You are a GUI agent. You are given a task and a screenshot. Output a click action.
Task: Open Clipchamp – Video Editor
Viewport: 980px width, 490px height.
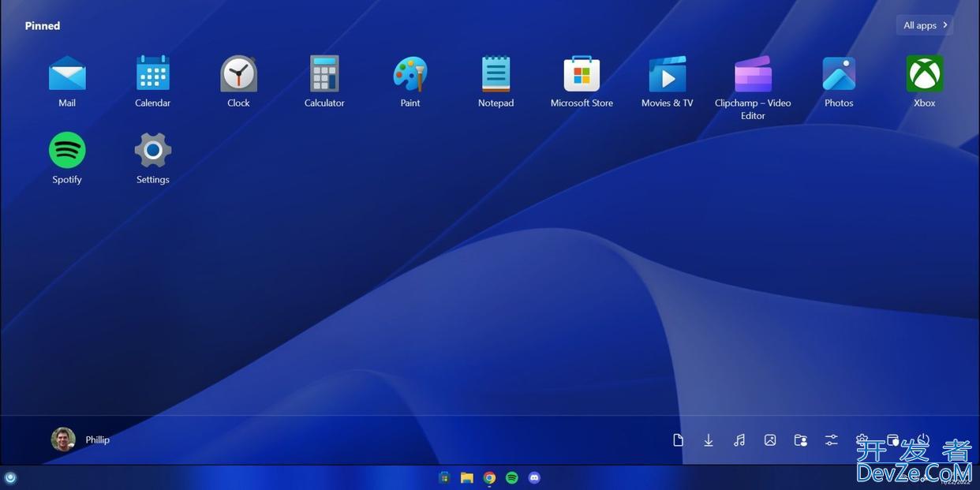pos(753,88)
